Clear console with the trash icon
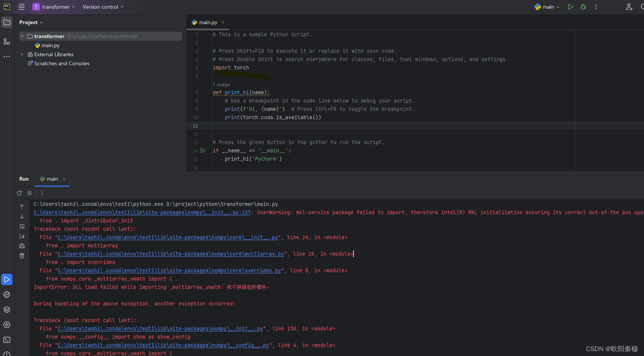 (22, 256)
